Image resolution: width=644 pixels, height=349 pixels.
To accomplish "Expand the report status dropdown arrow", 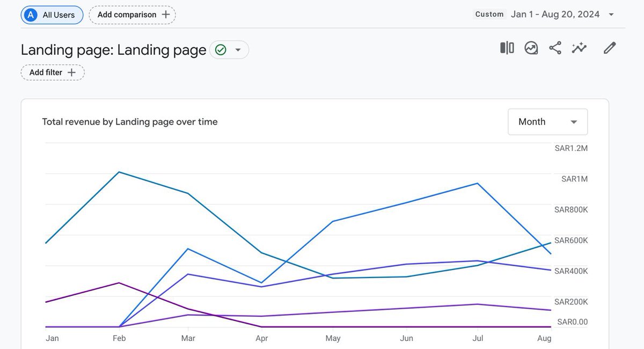I will [238, 50].
